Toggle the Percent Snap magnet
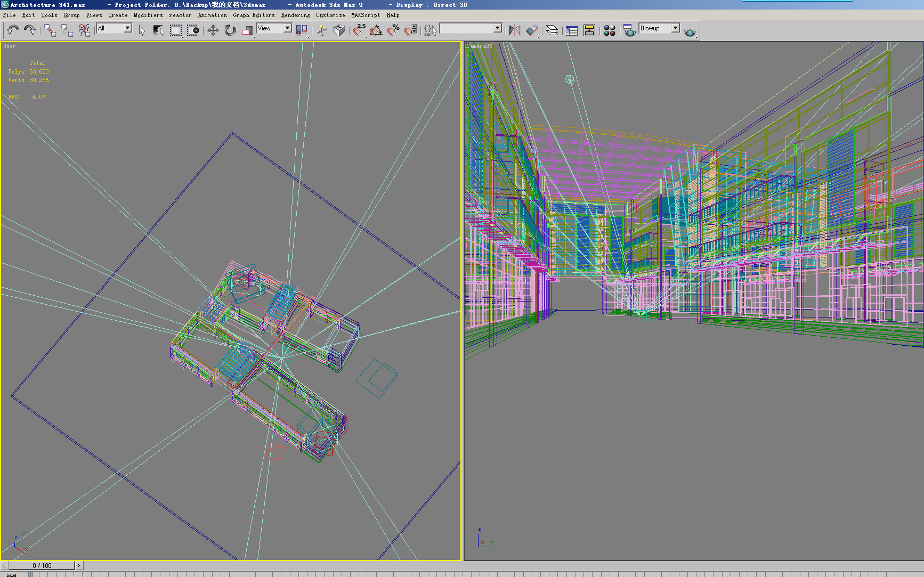The width and height of the screenshot is (924, 577). [x=393, y=30]
